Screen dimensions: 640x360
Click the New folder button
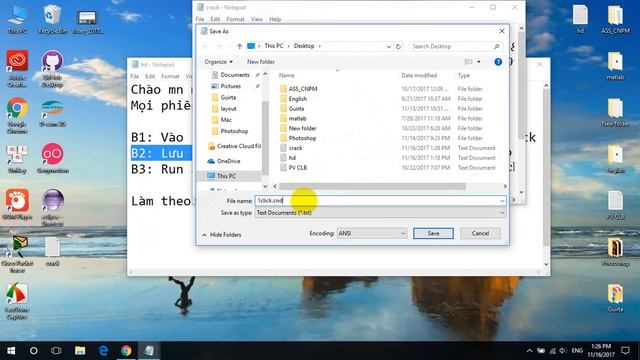coord(260,62)
